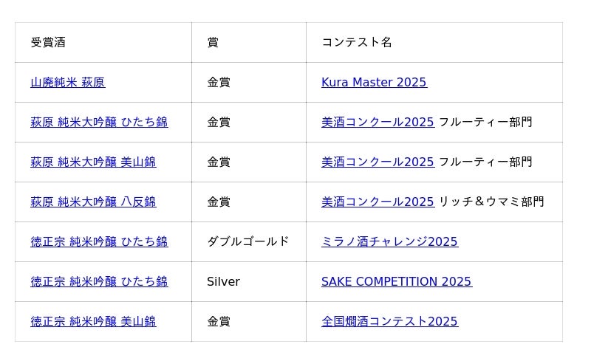
Task: Click 美酒コンクール2025 link in 萩原 ひたち錦 row
Action: point(378,123)
